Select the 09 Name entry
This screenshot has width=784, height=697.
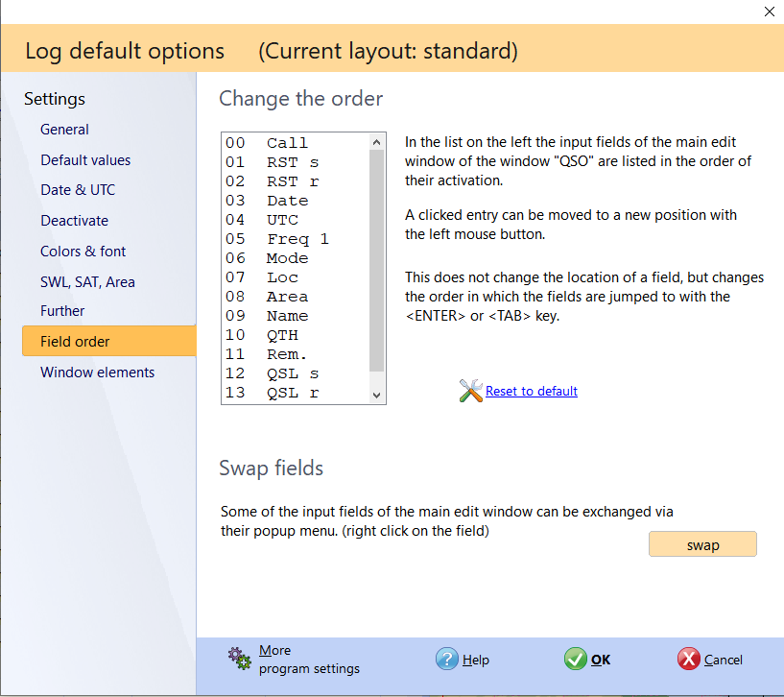[x=296, y=316]
